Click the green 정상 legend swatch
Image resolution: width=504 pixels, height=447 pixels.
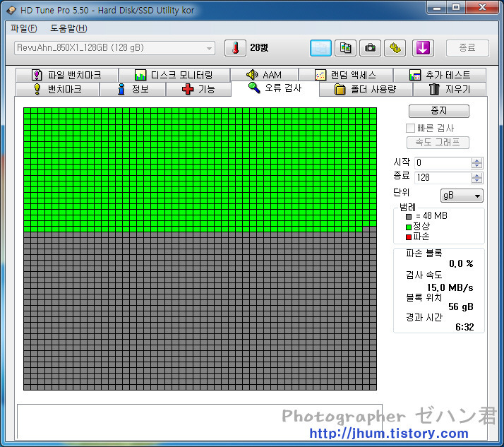(x=409, y=227)
